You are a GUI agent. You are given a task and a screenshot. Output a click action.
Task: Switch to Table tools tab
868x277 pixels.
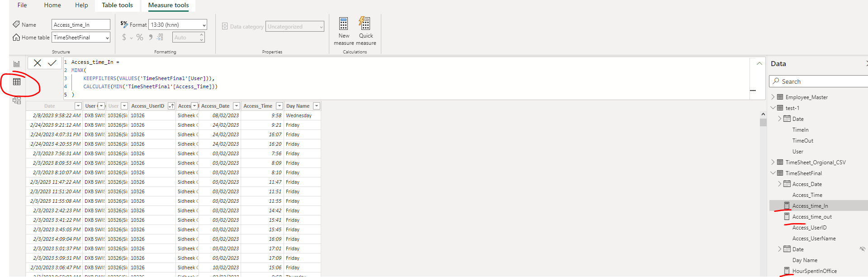[117, 5]
